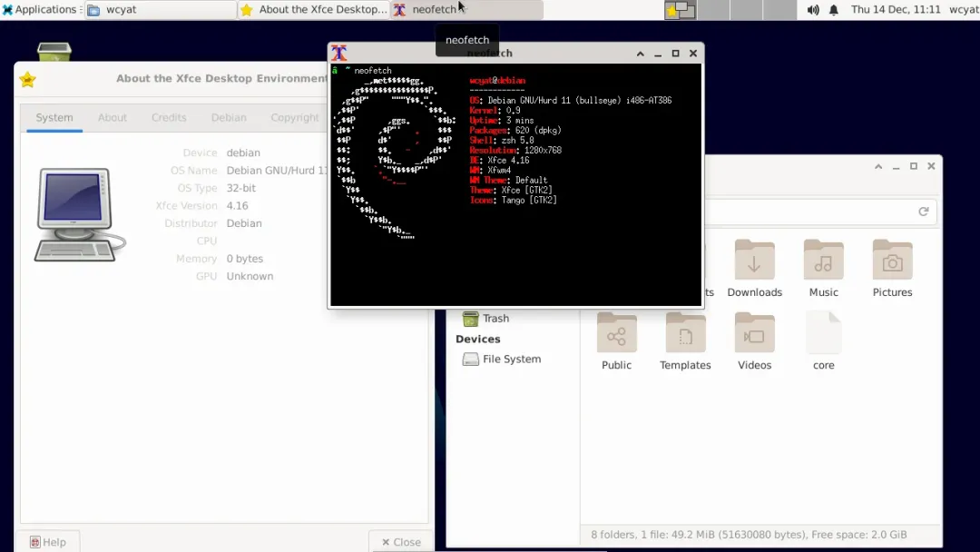Switch to the System tab
The image size is (980, 552).
[54, 117]
